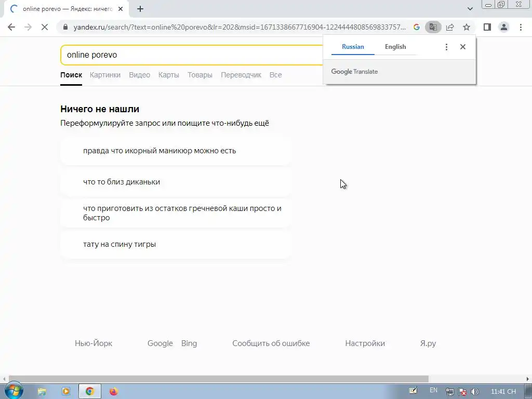Open the browser side panel
The image size is (532, 399).
(487, 27)
